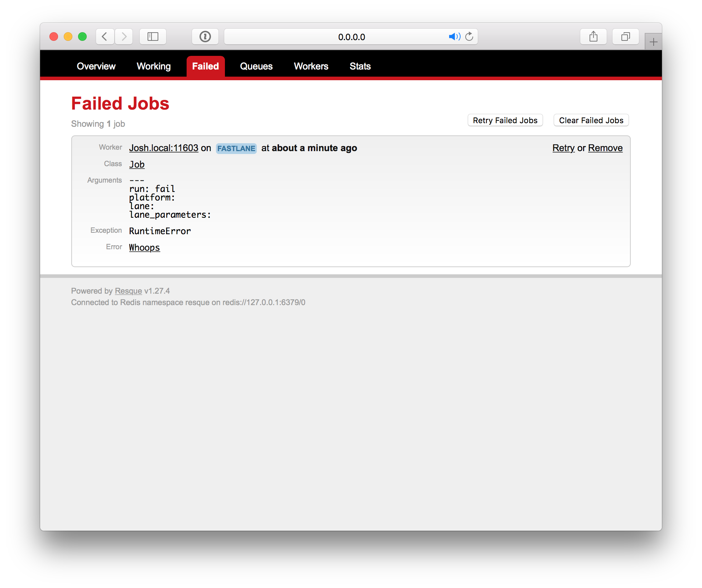This screenshot has width=702, height=588.
Task: Toggle the Safari sidebar icon
Action: pyautogui.click(x=153, y=37)
